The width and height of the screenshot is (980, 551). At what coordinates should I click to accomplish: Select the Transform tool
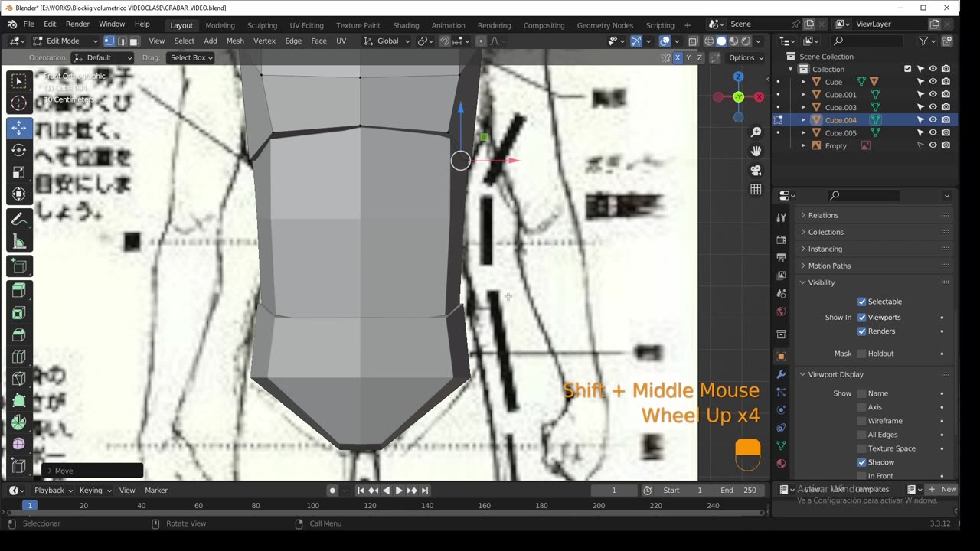pyautogui.click(x=19, y=194)
